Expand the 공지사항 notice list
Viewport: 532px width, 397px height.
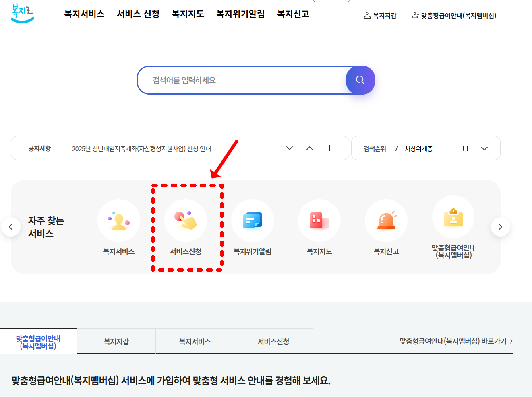289,148
